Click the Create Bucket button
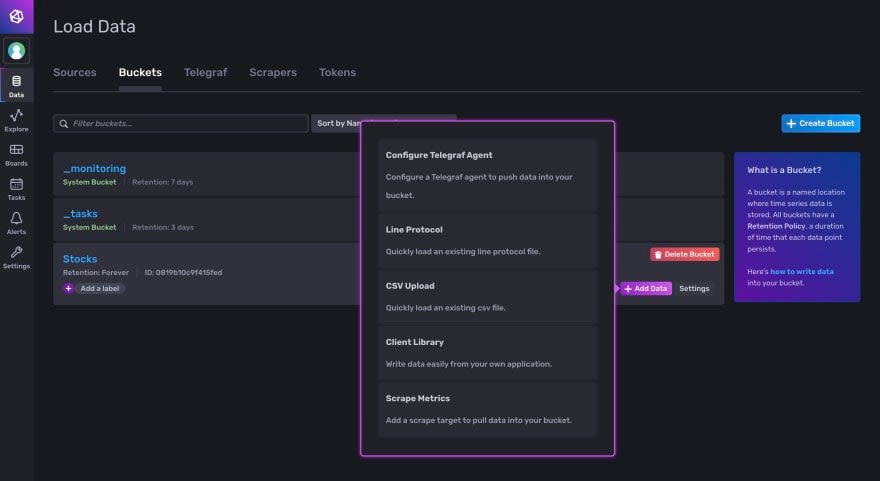This screenshot has width=880, height=481. click(821, 123)
